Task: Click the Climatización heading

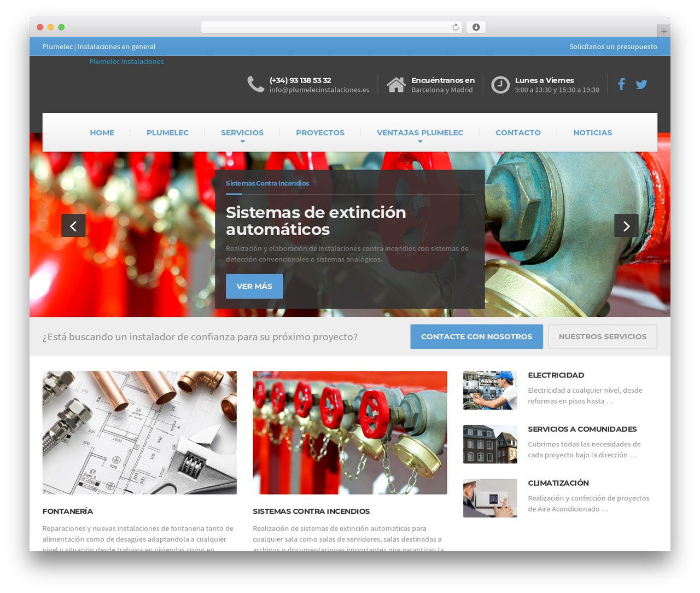Action: coord(558,482)
